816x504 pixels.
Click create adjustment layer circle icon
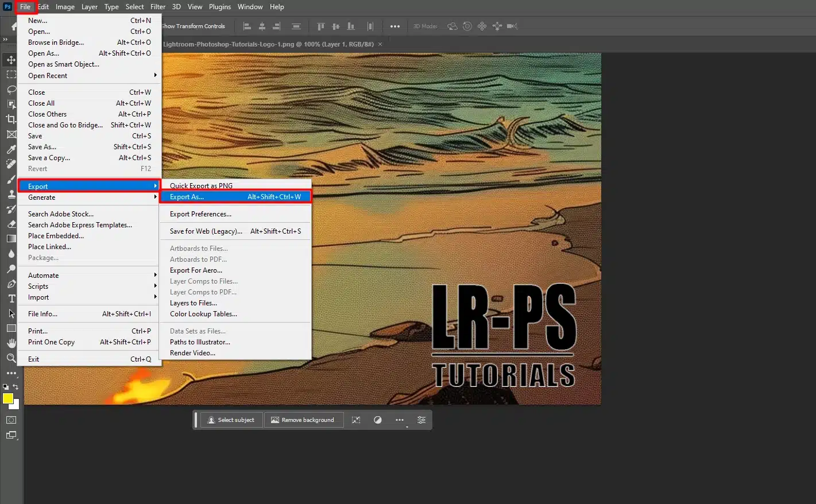pyautogui.click(x=378, y=420)
